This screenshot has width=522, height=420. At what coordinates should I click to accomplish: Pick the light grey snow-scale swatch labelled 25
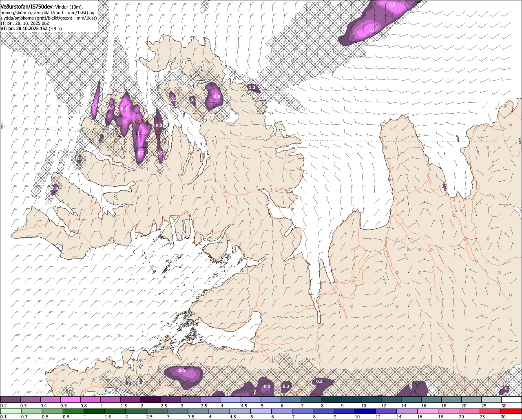tap(491, 400)
